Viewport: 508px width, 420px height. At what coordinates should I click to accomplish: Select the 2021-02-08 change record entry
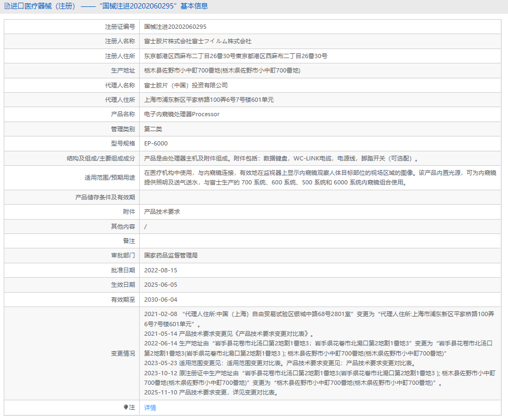point(319,319)
